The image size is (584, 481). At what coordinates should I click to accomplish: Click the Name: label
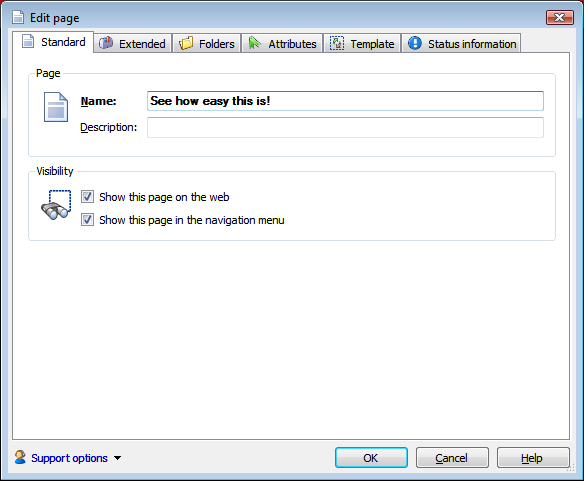(x=98, y=101)
